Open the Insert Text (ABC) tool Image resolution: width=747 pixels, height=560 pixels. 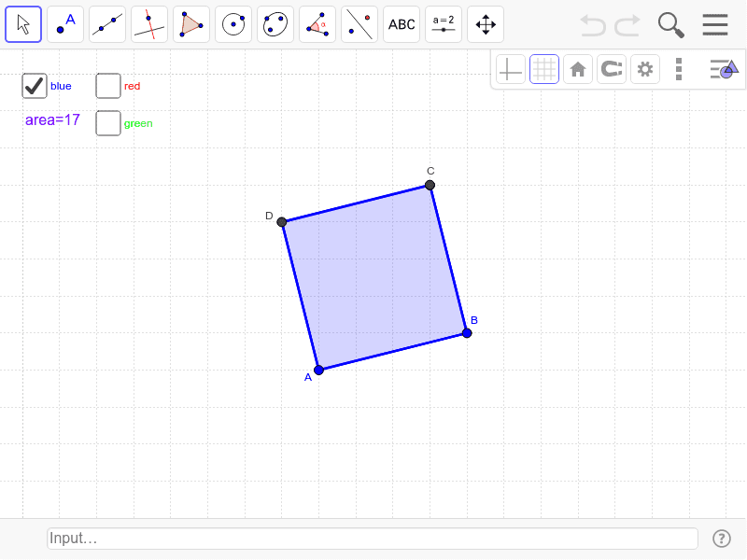point(401,24)
